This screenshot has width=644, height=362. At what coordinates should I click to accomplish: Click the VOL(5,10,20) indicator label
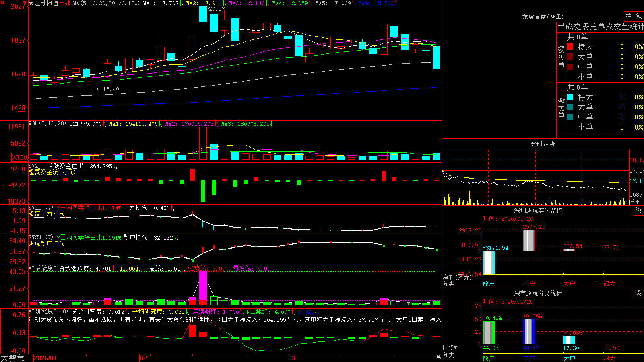click(x=47, y=124)
